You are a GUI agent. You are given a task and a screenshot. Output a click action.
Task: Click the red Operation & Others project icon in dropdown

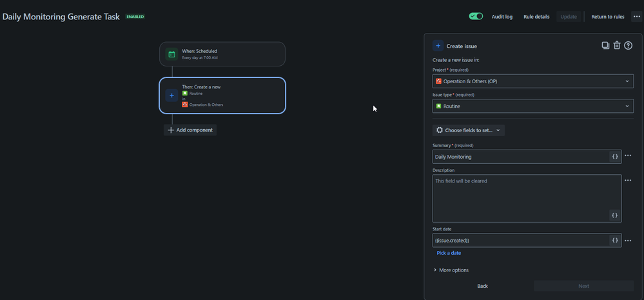pyautogui.click(x=438, y=81)
